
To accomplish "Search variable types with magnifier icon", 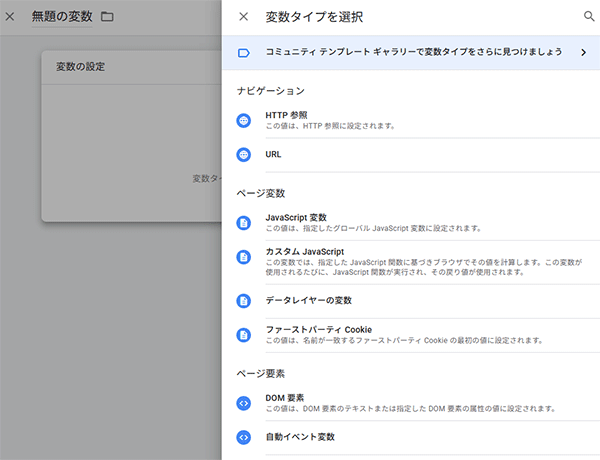I will tap(589, 16).
